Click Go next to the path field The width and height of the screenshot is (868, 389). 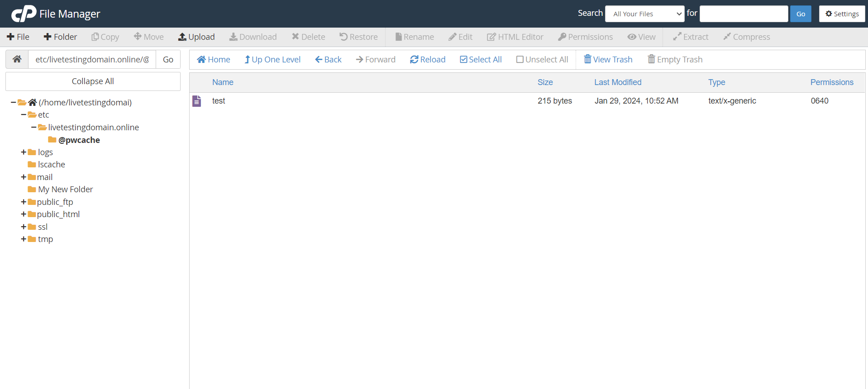(x=168, y=59)
